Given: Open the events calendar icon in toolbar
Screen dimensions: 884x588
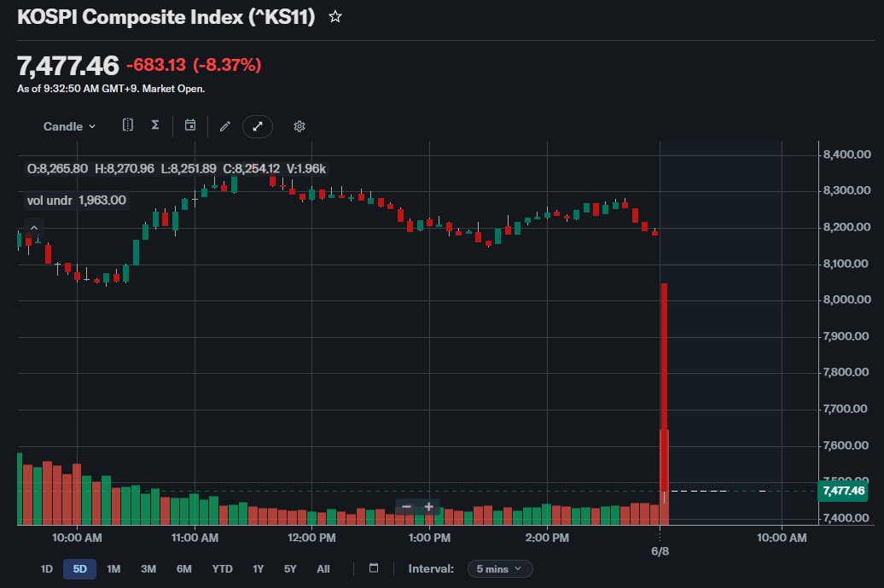Looking at the screenshot, I should (190, 125).
